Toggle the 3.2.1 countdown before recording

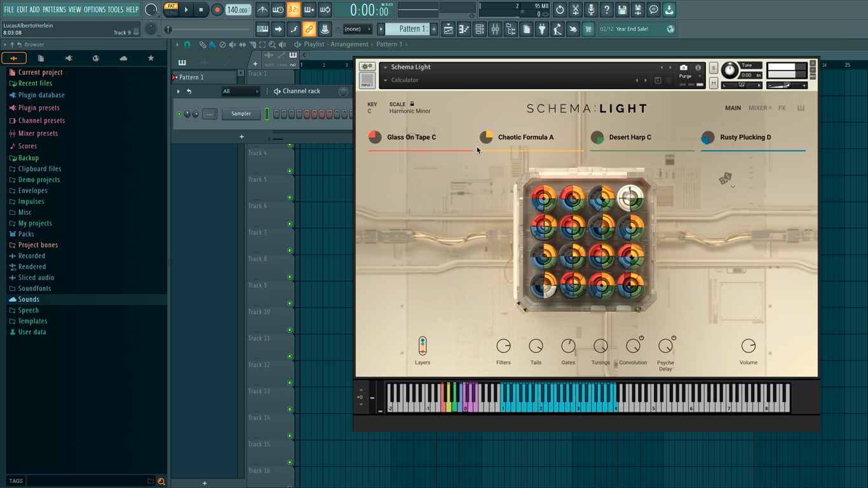pyautogui.click(x=293, y=10)
